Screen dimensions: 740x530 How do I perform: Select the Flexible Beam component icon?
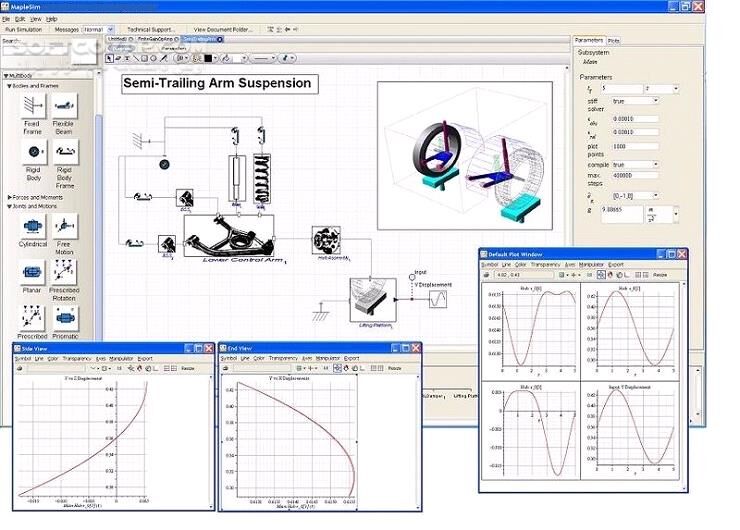(64, 106)
